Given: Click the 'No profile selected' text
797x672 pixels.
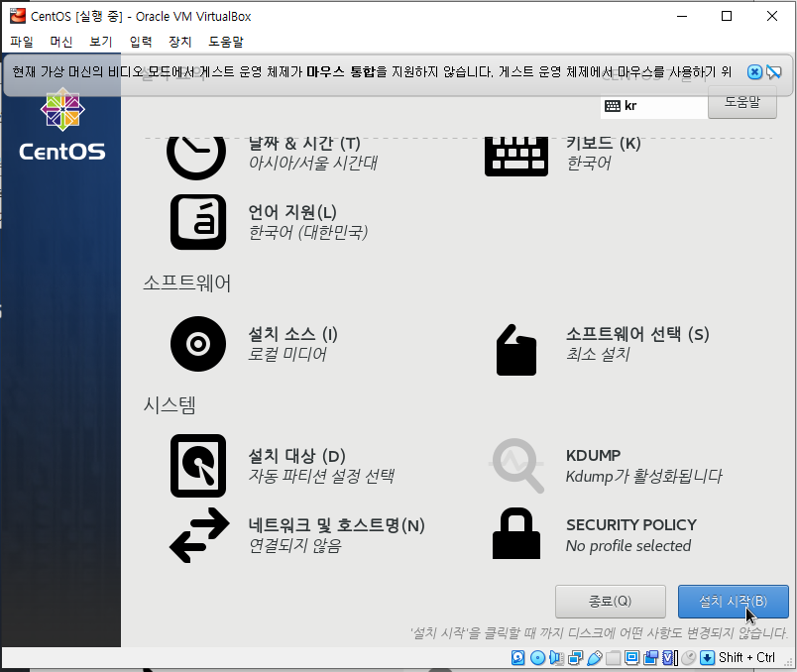Looking at the screenshot, I should [x=628, y=546].
